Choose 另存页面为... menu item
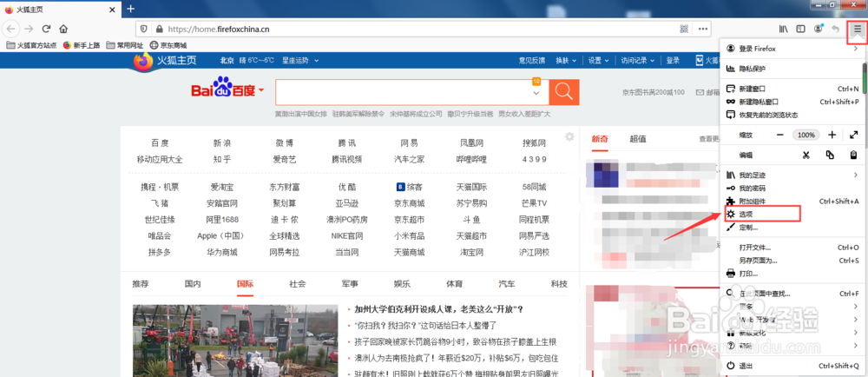The height and width of the screenshot is (377, 868). (x=792, y=261)
